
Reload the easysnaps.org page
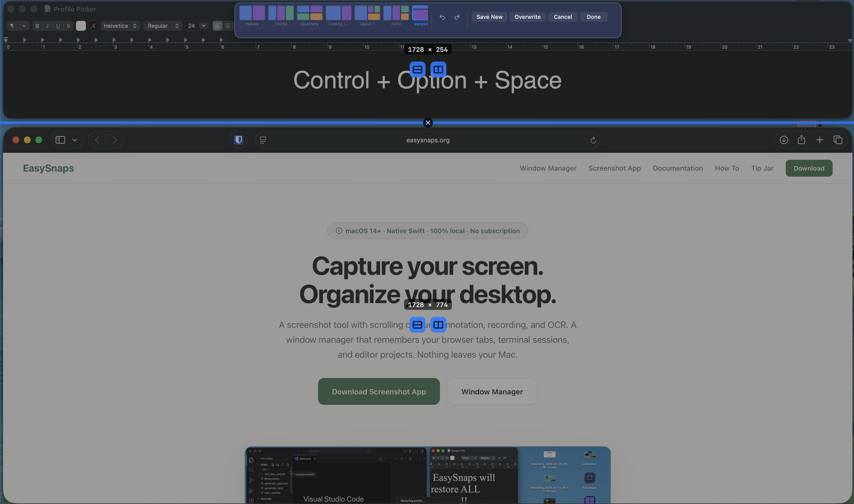pyautogui.click(x=593, y=140)
